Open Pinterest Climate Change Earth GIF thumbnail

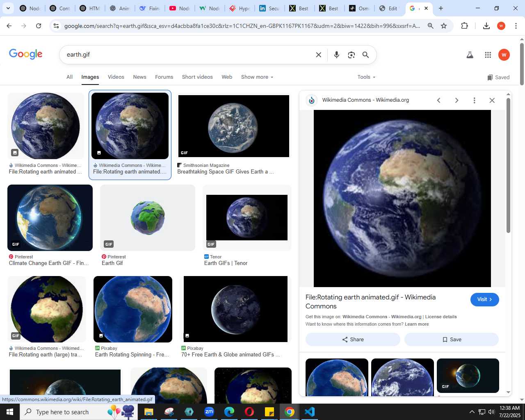click(x=50, y=218)
